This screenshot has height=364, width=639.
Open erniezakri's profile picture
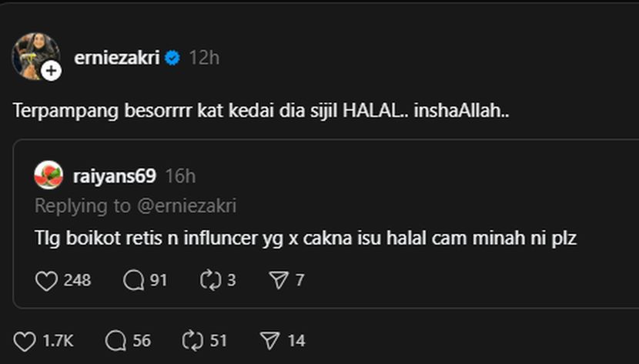32,53
